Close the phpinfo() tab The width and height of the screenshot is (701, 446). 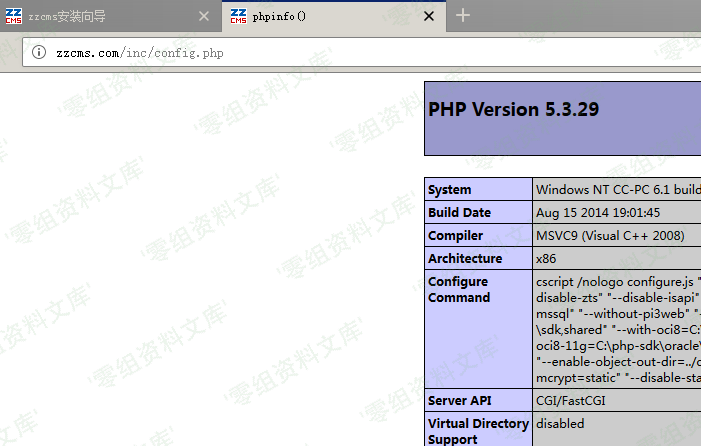429,17
